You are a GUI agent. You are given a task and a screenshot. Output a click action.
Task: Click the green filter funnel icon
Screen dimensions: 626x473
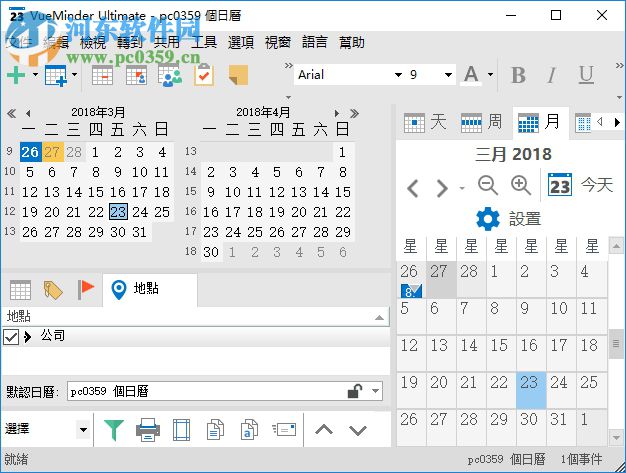(x=114, y=430)
